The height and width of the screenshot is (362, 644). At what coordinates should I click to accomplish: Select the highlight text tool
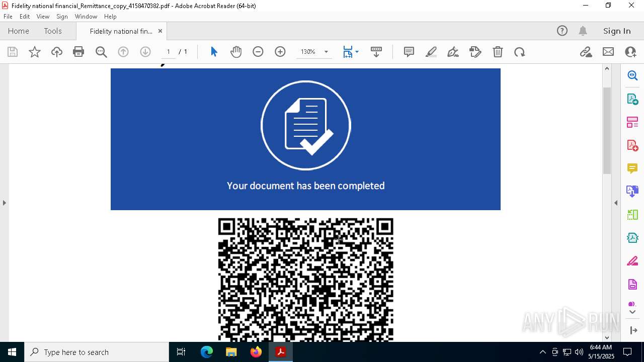click(x=431, y=52)
